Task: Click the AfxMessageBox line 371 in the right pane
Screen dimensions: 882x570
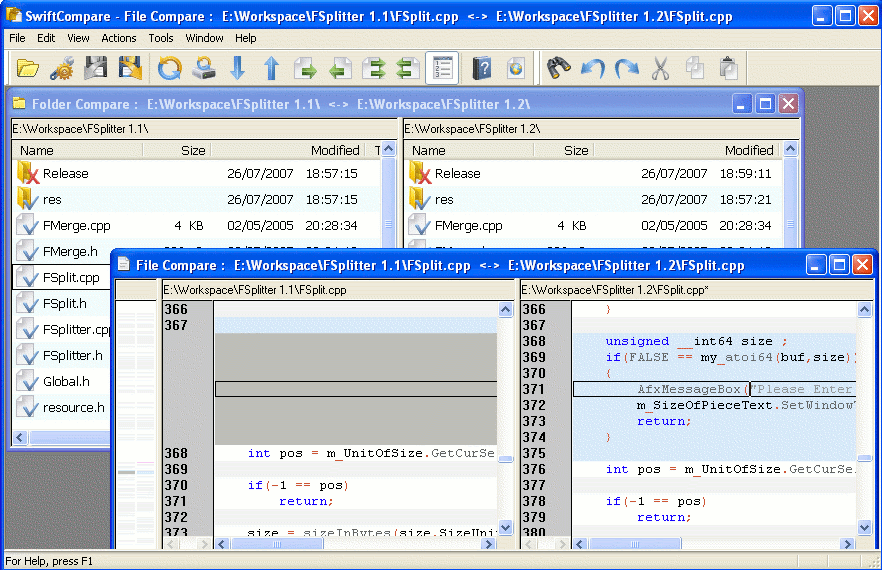Action: [x=714, y=389]
